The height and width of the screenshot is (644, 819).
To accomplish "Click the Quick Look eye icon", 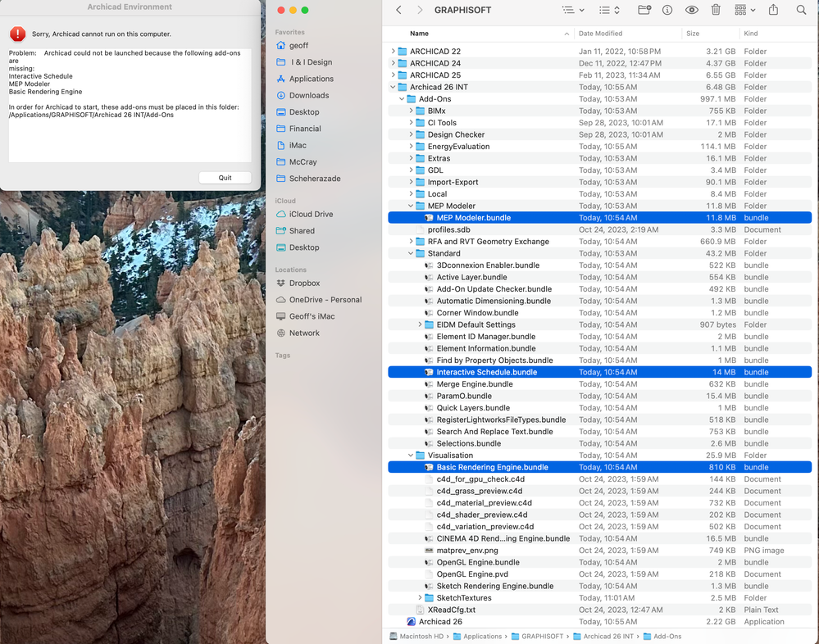I will 692,10.
